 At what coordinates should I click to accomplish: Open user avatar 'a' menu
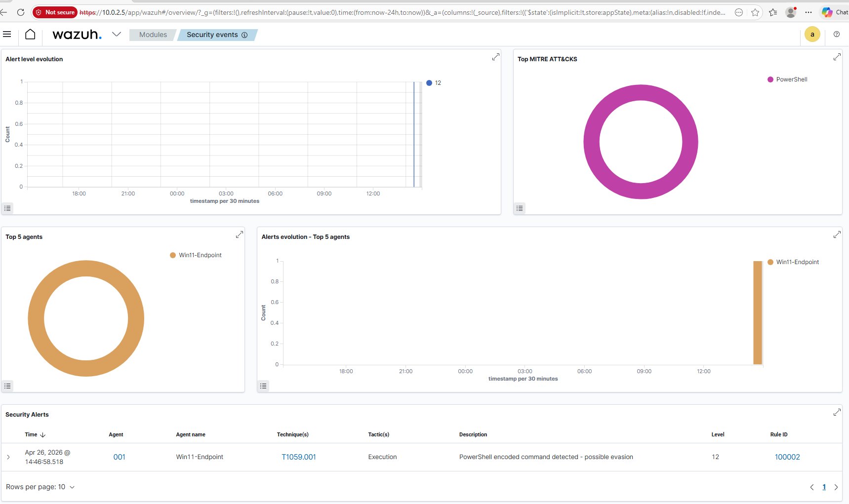click(812, 34)
